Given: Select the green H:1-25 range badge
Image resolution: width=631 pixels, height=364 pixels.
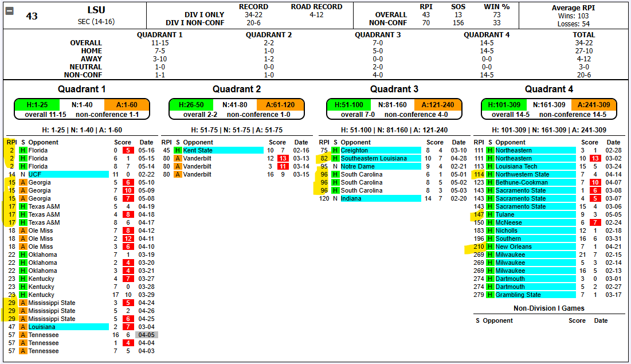Looking at the screenshot, I should 37,105.
